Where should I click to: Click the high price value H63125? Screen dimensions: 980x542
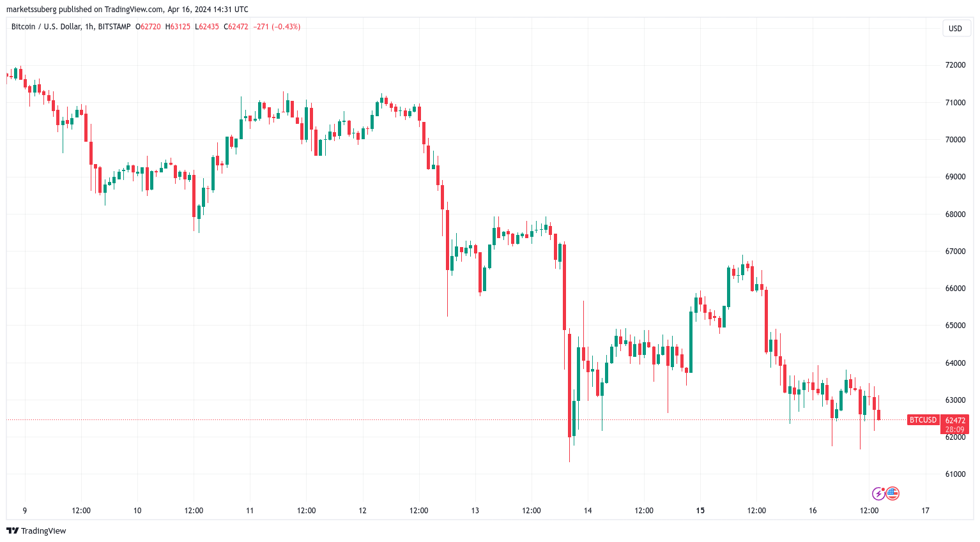click(178, 27)
